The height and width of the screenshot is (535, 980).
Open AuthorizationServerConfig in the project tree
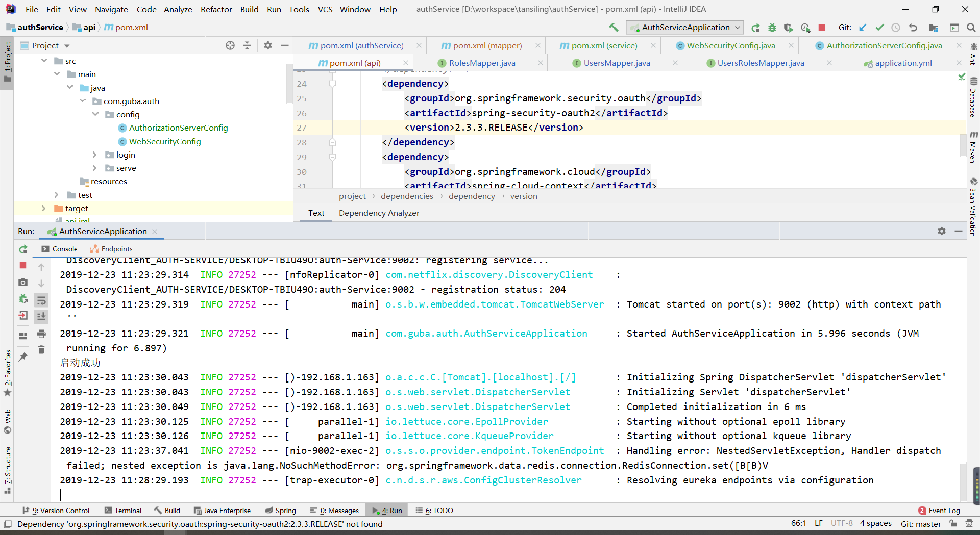click(x=178, y=128)
